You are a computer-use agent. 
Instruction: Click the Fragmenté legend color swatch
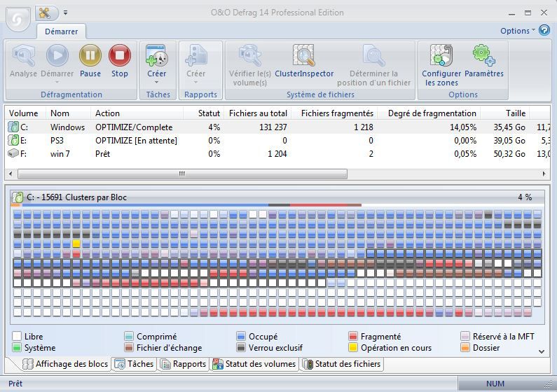tap(353, 336)
